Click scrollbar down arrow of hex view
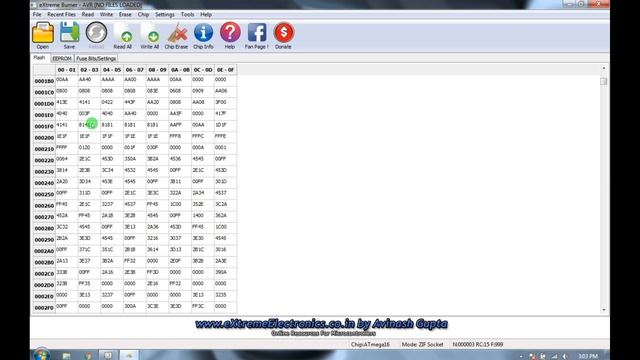Screen dimensions: 640x360 point(604,310)
